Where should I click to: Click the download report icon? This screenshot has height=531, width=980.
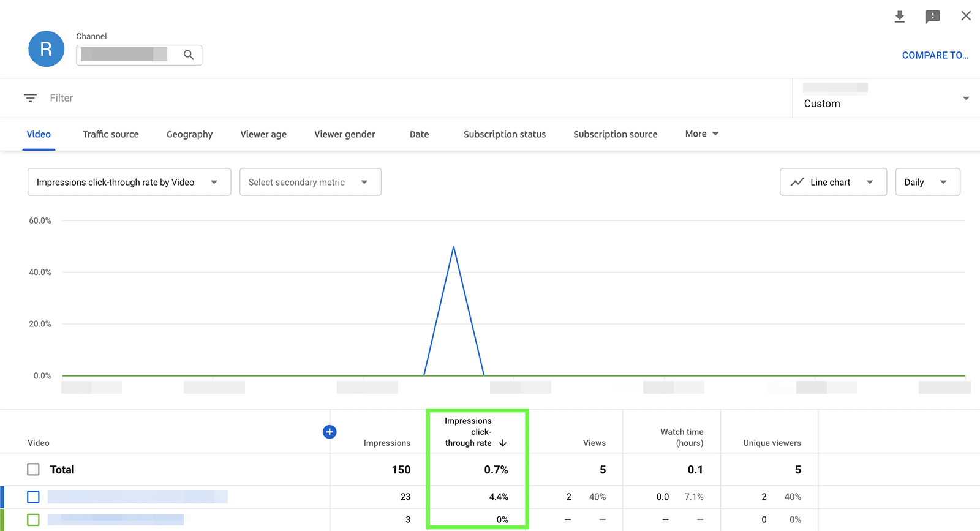coord(899,17)
